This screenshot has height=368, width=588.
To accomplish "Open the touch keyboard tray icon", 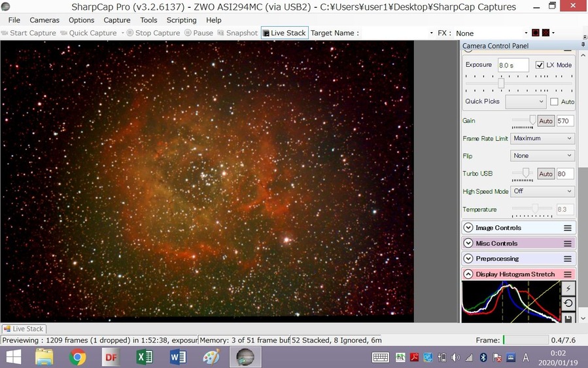I will [x=380, y=357].
